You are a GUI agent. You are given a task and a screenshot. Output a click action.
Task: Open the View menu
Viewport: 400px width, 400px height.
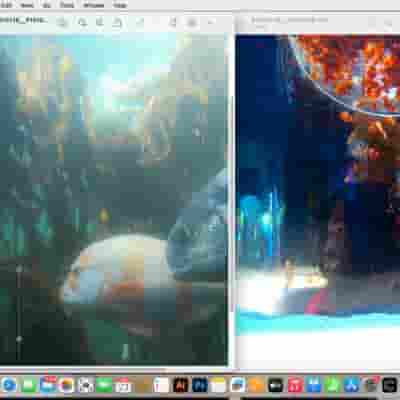pos(27,5)
